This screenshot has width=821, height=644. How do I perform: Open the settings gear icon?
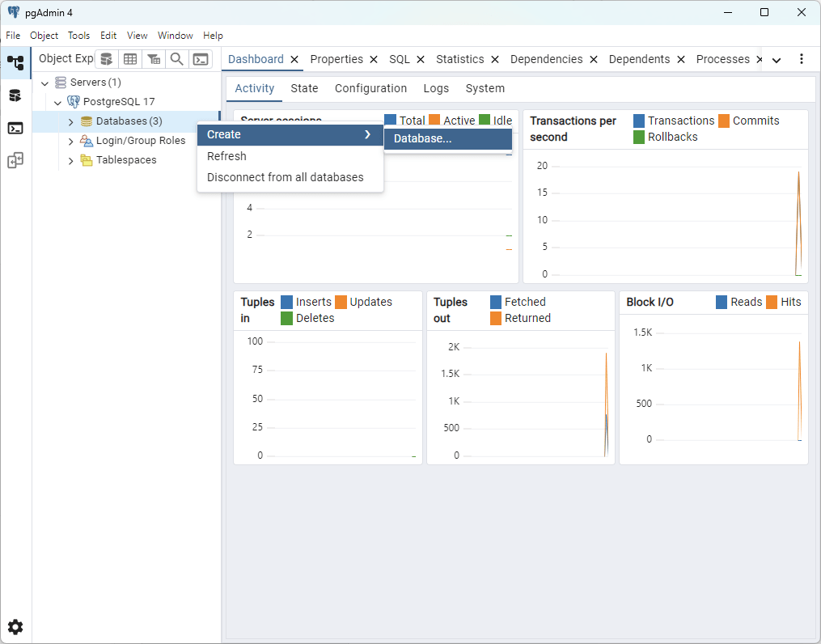point(15,627)
